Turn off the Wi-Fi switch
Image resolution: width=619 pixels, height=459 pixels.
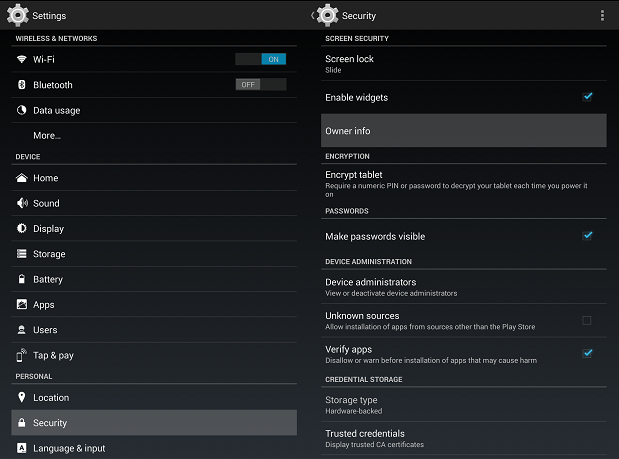261,59
